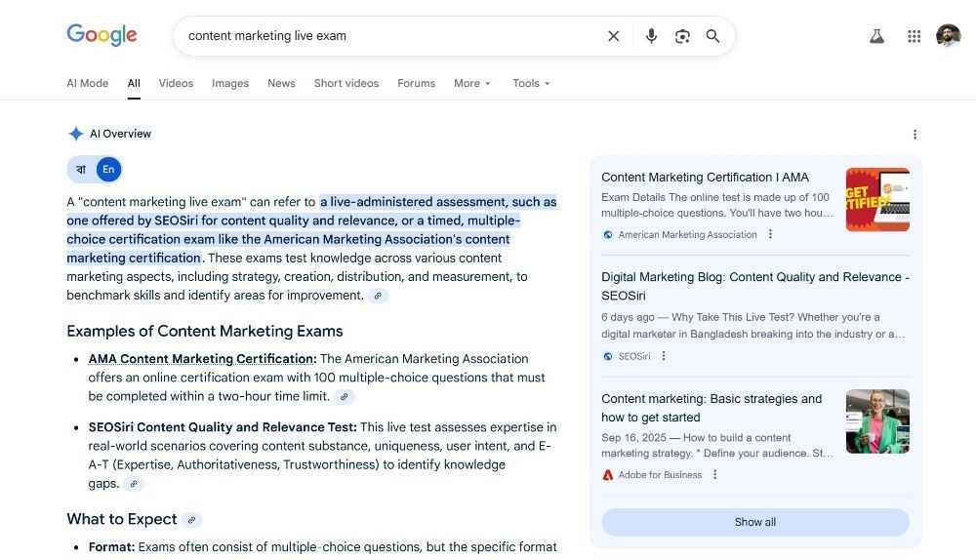This screenshot has height=560, width=976.
Task: Start voice search with microphone icon
Action: [651, 36]
